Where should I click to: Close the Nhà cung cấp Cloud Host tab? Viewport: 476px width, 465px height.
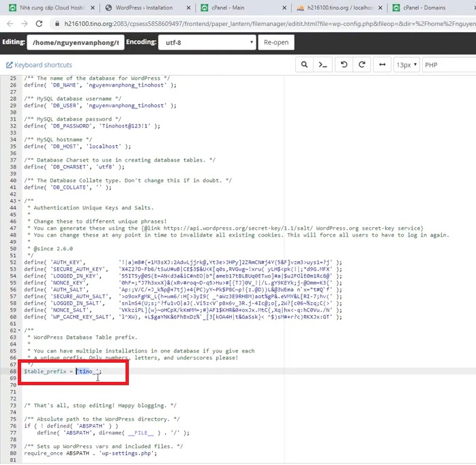pyautogui.click(x=93, y=8)
